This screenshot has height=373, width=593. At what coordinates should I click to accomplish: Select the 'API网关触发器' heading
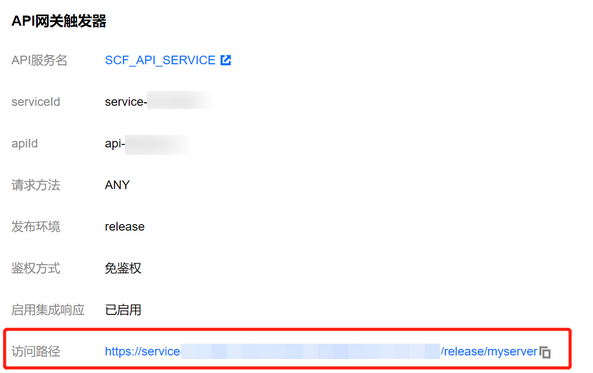click(x=59, y=21)
